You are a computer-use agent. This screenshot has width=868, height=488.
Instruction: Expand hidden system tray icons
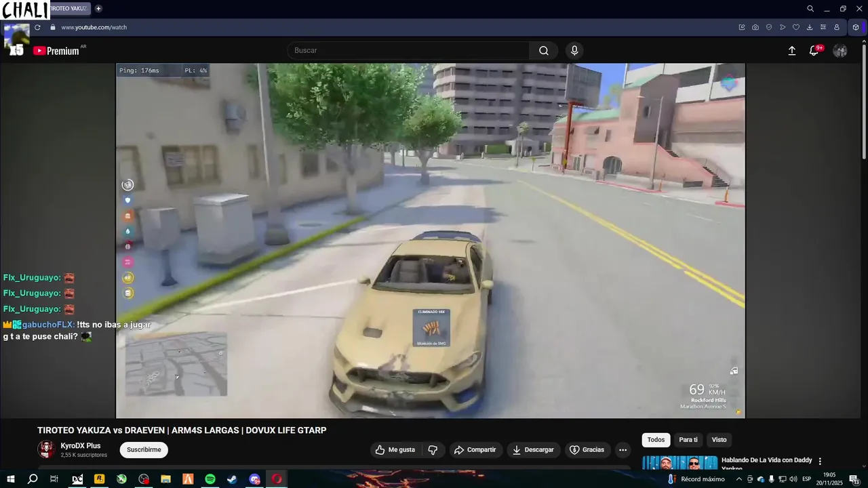click(739, 479)
